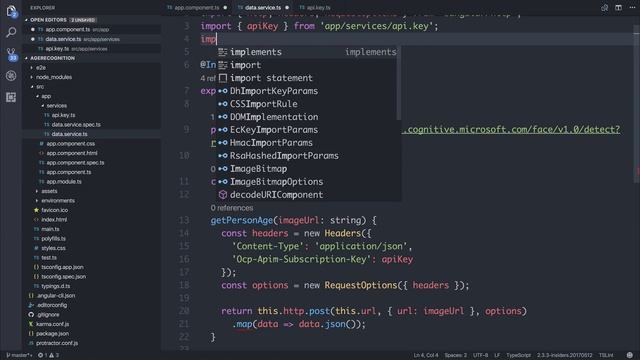Click the TSLint status bar item
640x360 pixels.
[x=606, y=355]
